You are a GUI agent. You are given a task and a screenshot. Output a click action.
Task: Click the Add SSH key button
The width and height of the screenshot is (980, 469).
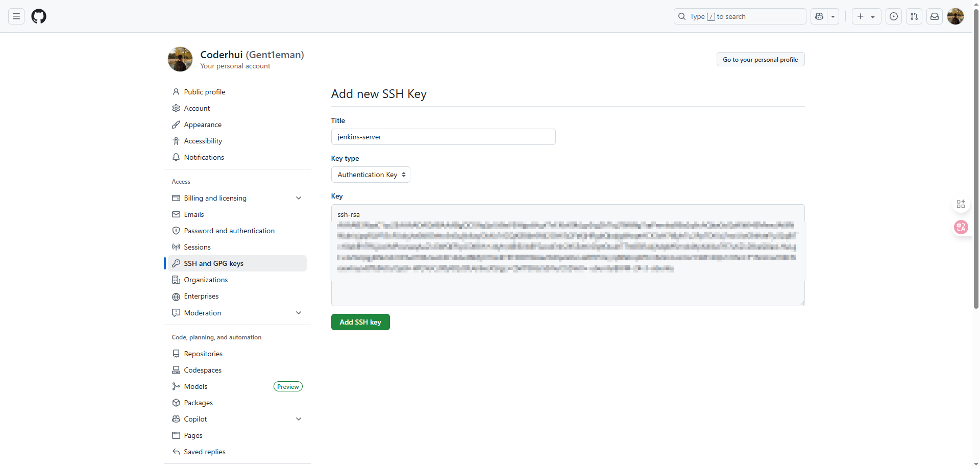pyautogui.click(x=360, y=322)
